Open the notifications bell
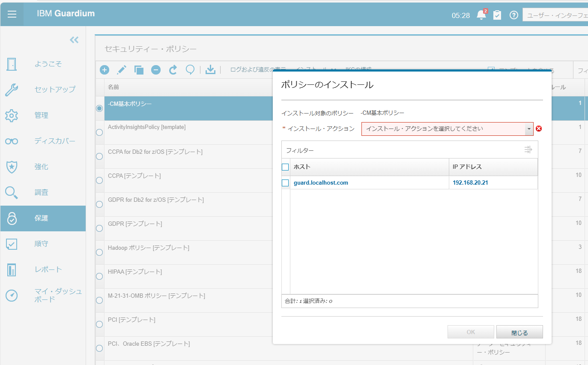Screen dimensions: 588x365 pos(481,15)
